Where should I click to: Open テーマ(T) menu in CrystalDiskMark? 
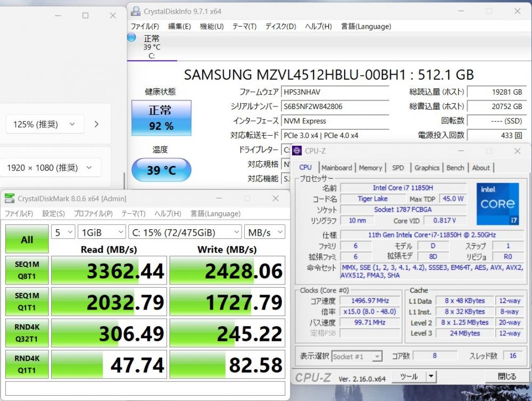pyautogui.click(x=134, y=213)
